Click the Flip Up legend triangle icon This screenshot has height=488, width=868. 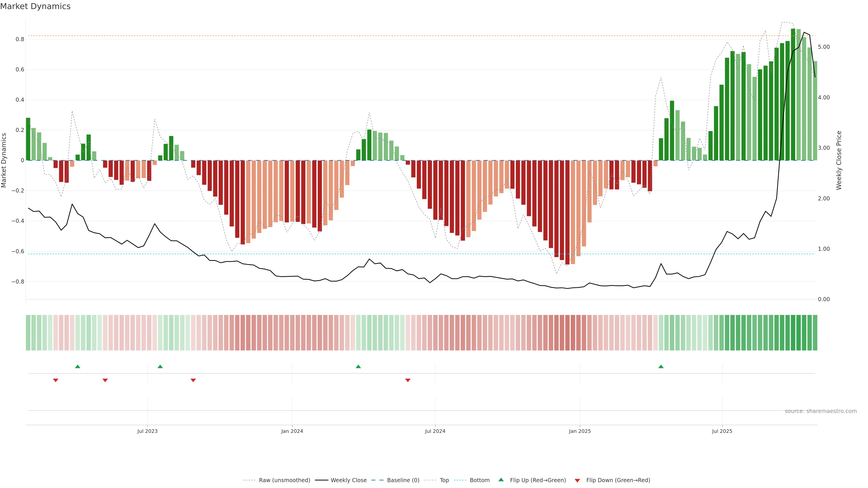pos(501,480)
